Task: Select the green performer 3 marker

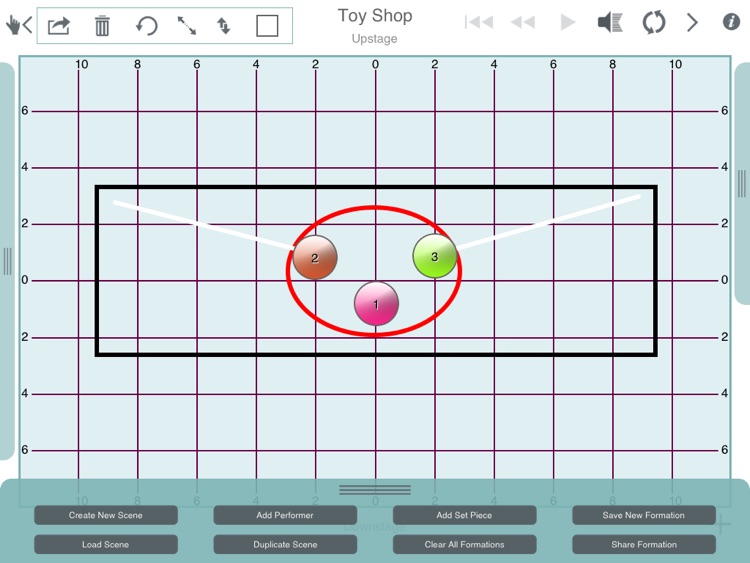Action: (x=434, y=256)
